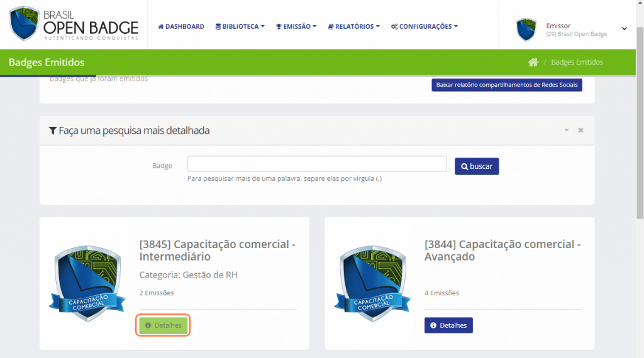Image resolution: width=644 pixels, height=358 pixels.
Task: Expand the Relatórios menu
Action: 353,26
